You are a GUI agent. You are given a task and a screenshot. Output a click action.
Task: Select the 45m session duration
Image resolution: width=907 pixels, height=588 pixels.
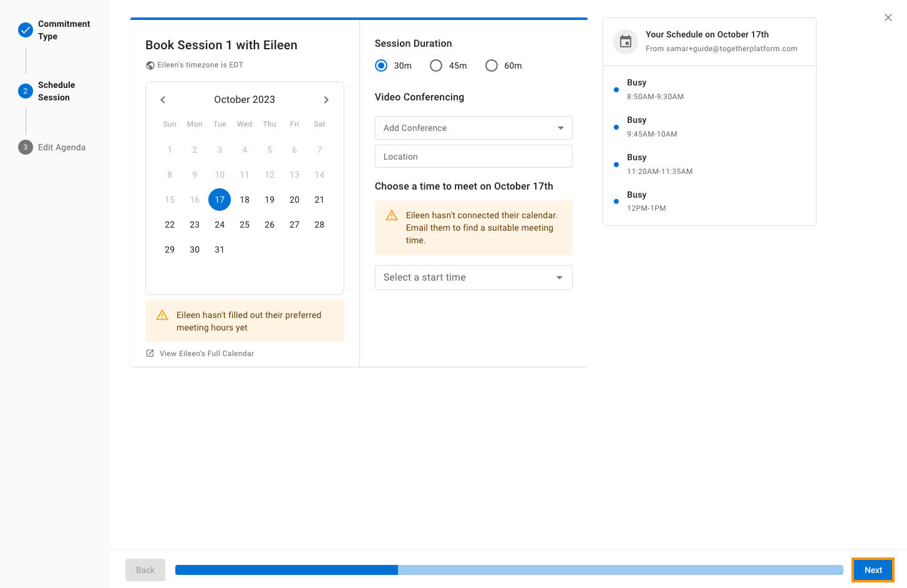coord(436,65)
